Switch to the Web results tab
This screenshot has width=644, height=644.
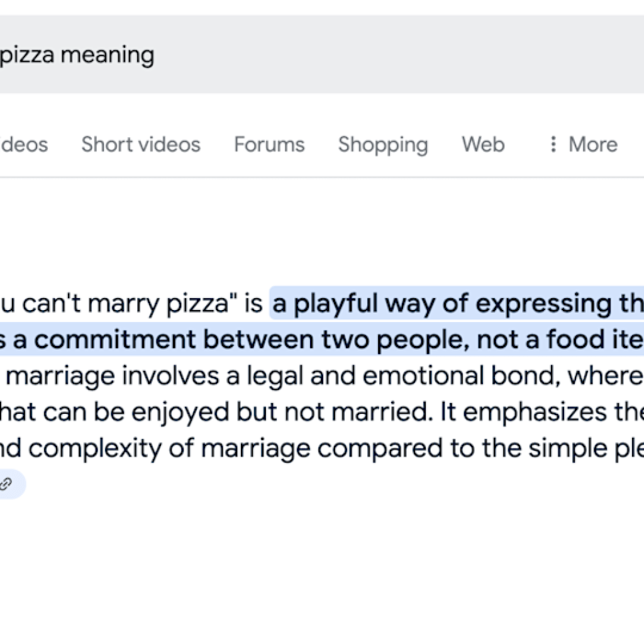click(x=482, y=145)
